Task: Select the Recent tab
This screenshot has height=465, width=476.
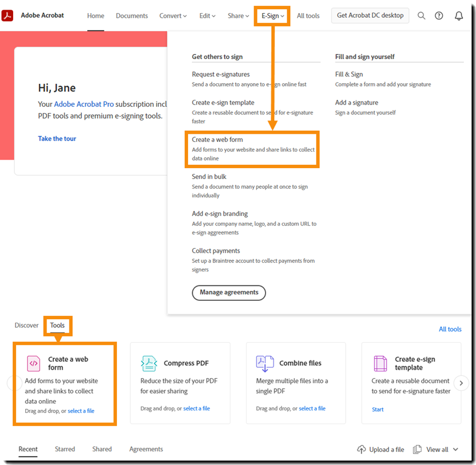Action: pos(28,449)
